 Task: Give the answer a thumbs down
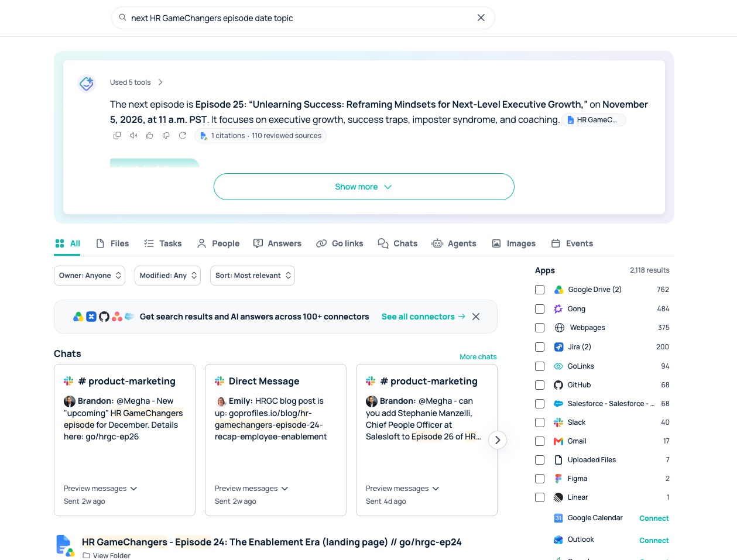pos(166,135)
